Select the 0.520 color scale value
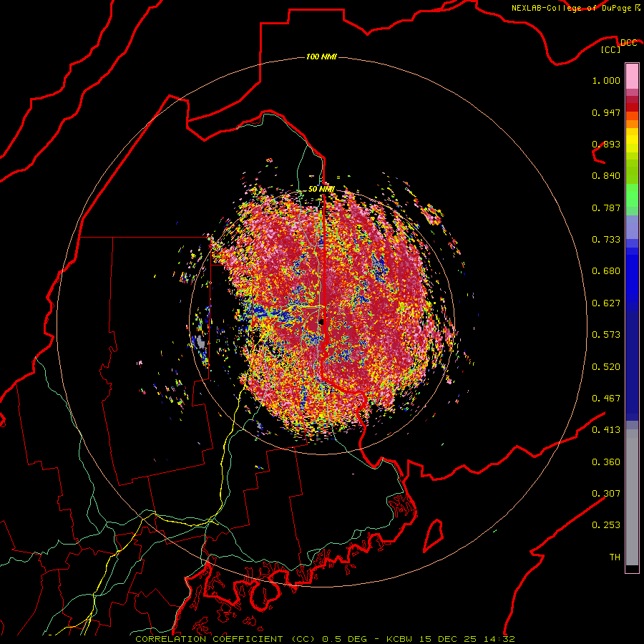The image size is (644, 644). (606, 367)
